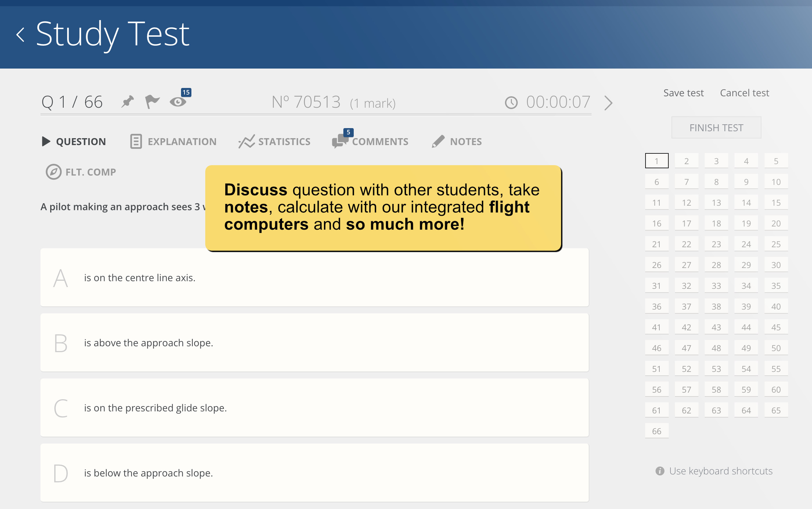Screen dimensions: 812x509
Task: Open the FLT. COMP flight computer
Action: [81, 172]
